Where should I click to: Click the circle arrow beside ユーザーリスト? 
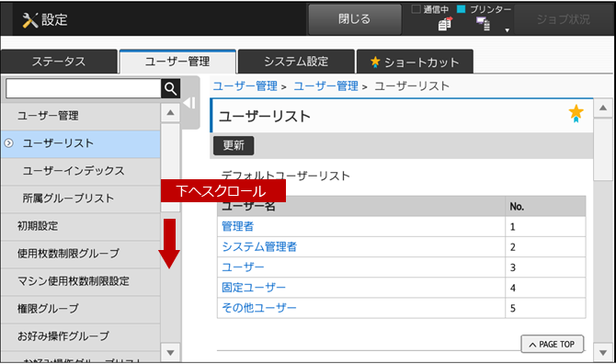pos(8,143)
